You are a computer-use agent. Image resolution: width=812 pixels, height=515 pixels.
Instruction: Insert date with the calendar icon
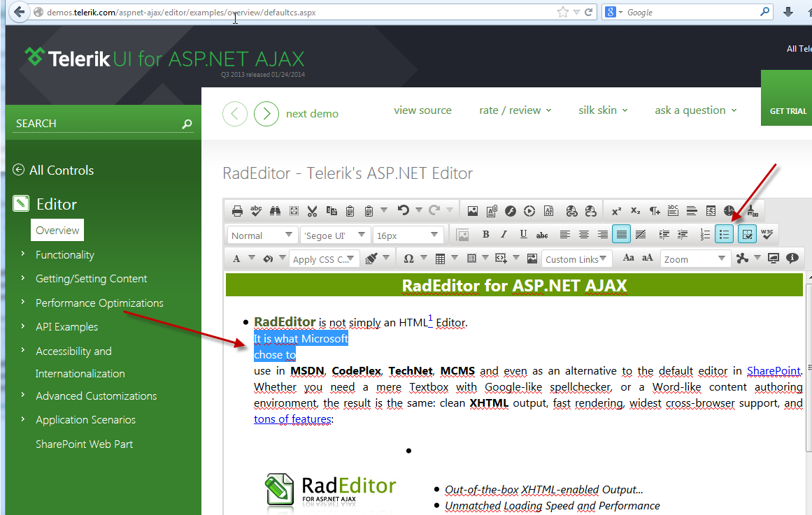(x=711, y=210)
